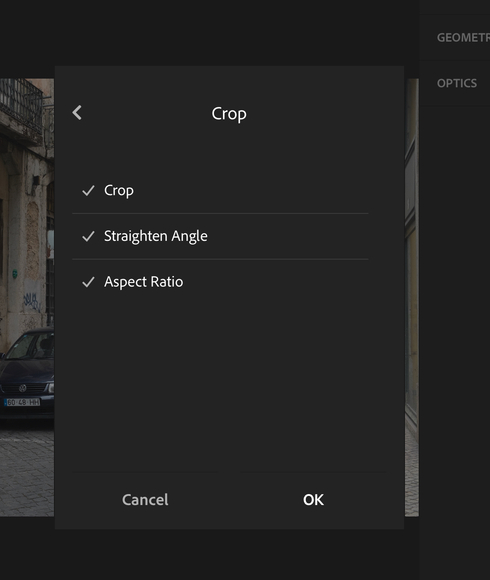Disable the Aspect Ratio checkmark

[88, 282]
